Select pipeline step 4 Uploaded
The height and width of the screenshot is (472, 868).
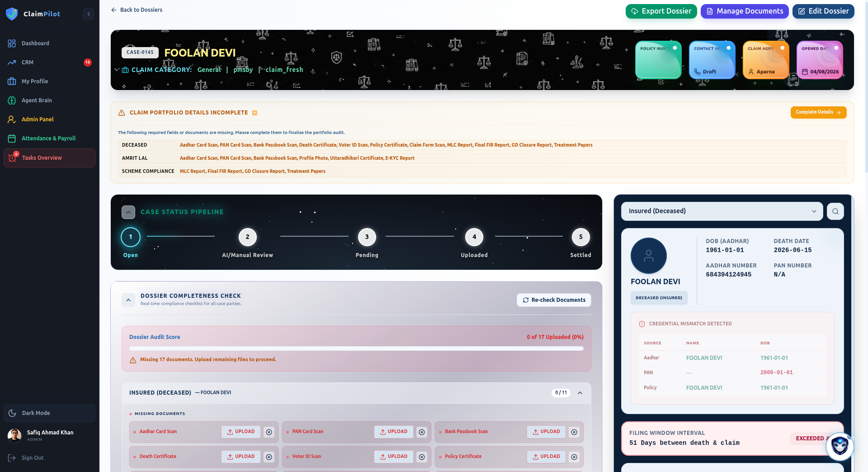[474, 237]
